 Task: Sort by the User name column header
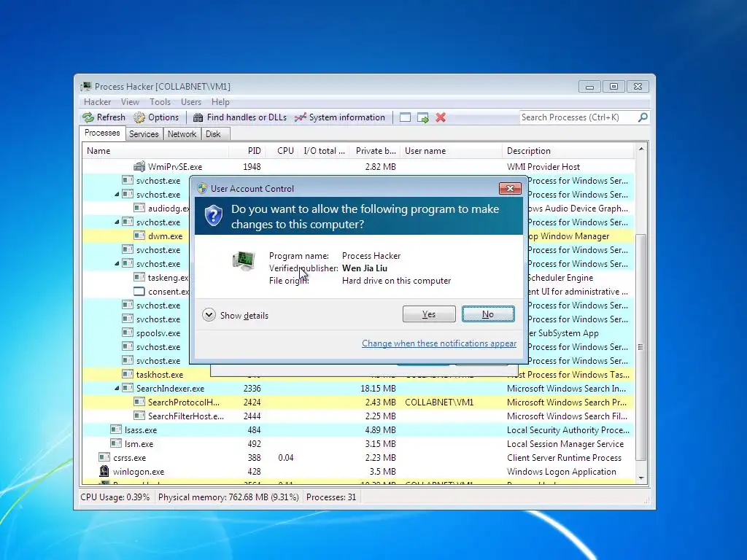(451, 151)
